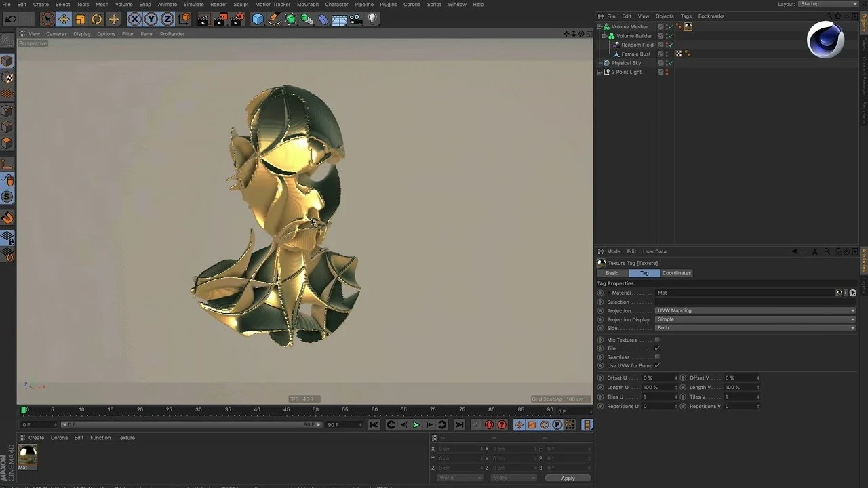This screenshot has height=488, width=868.
Task: Toggle the green enable check on Volume Mesher
Action: coord(671,26)
